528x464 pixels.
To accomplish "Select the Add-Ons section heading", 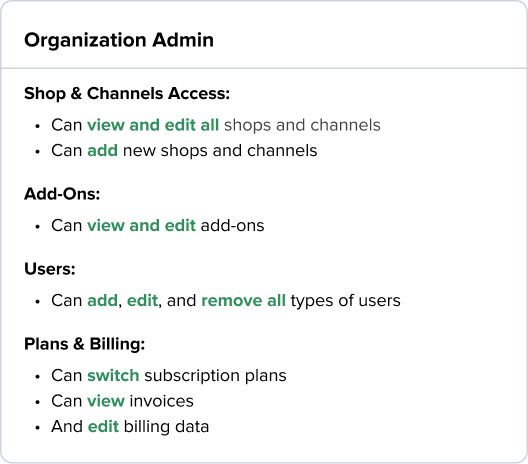I will (x=62, y=194).
